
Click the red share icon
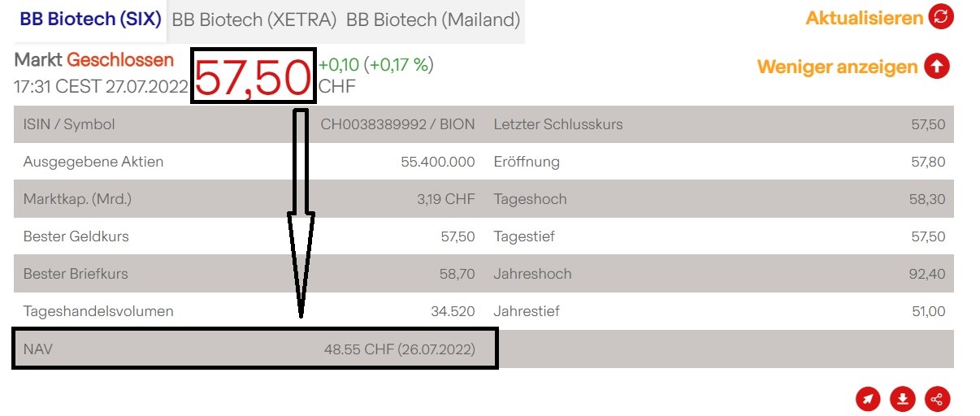[x=937, y=398]
